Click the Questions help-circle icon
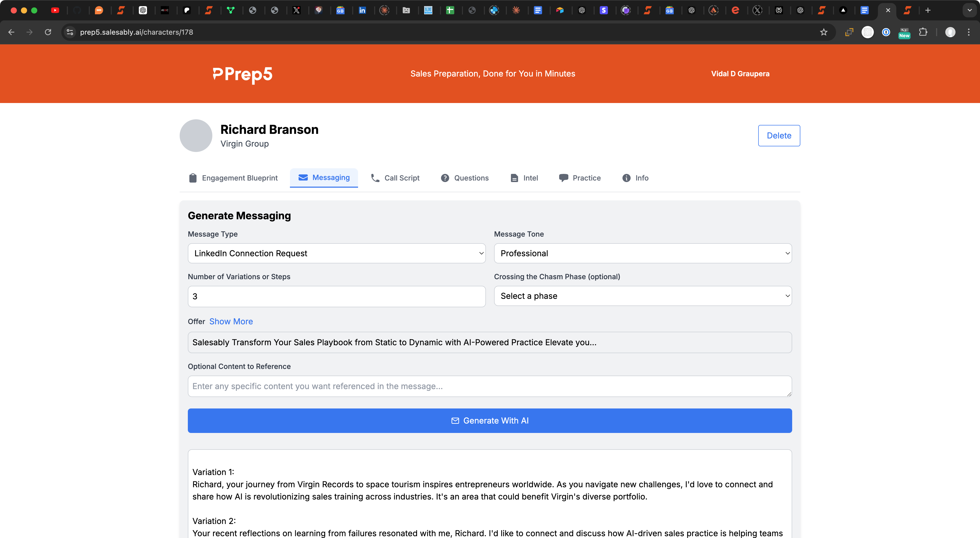The image size is (980, 538). click(445, 178)
